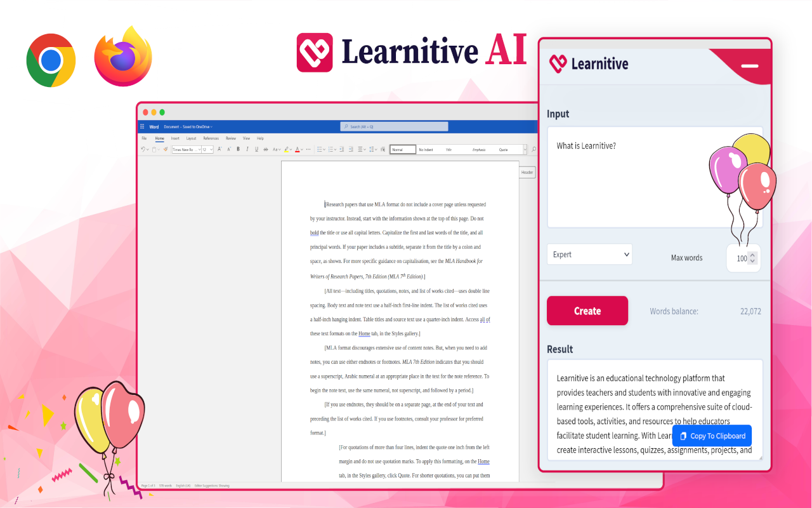Click the Max words stepper arrows

(752, 258)
